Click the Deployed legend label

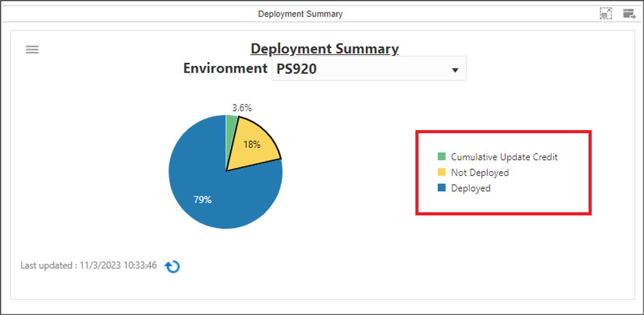[471, 189]
